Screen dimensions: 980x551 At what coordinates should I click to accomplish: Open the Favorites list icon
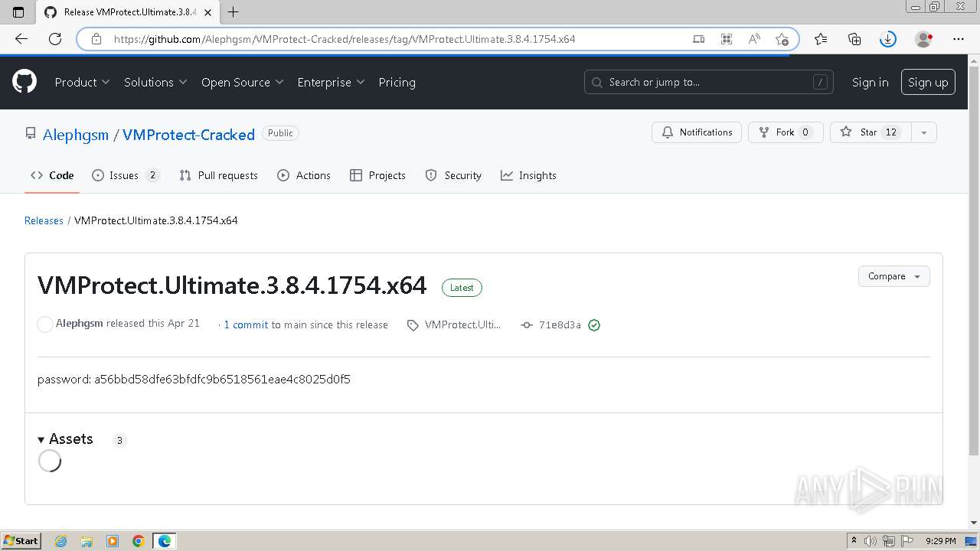pos(821,39)
